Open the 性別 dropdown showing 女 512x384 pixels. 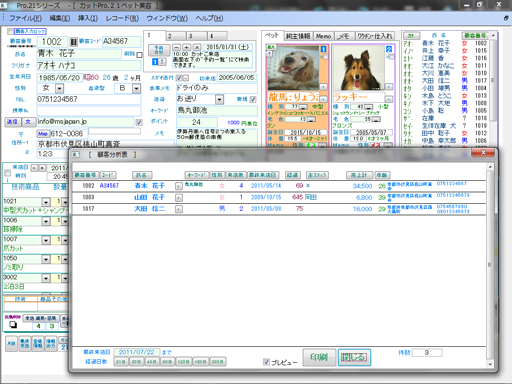point(59,88)
